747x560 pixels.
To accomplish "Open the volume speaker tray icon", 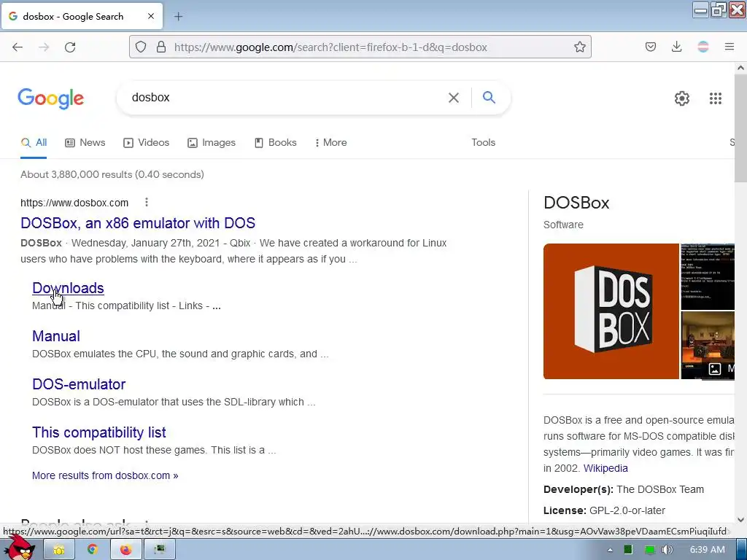I will pos(667,550).
